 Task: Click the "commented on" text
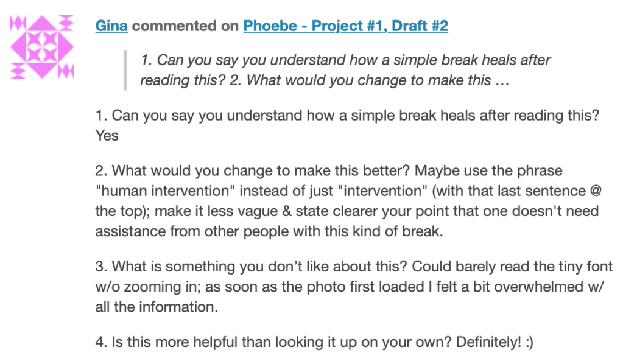[186, 26]
